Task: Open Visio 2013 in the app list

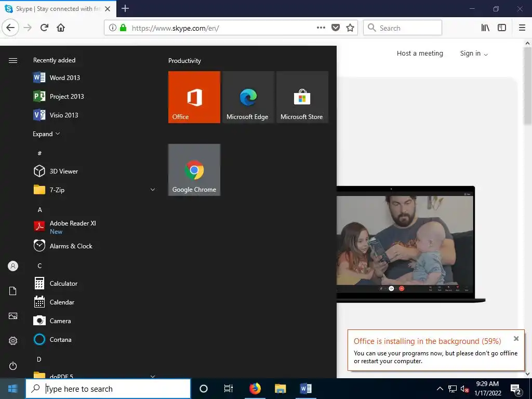Action: tap(64, 115)
